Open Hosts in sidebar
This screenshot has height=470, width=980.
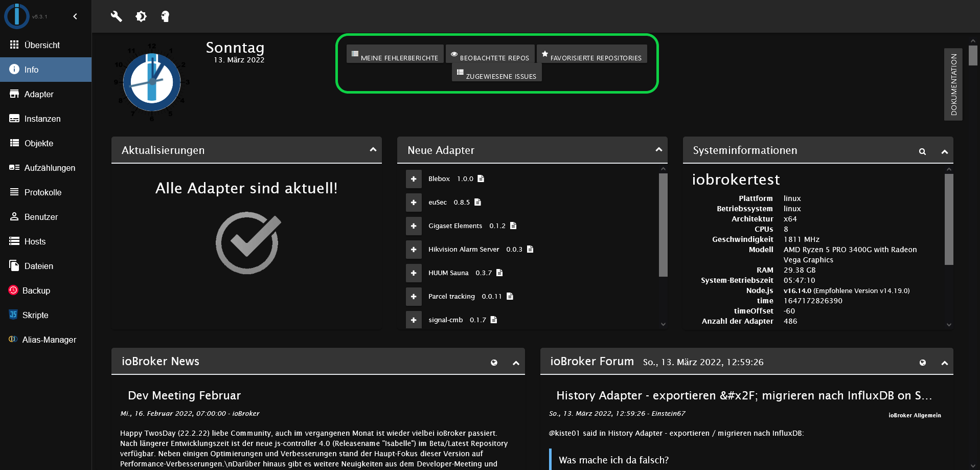(45, 241)
